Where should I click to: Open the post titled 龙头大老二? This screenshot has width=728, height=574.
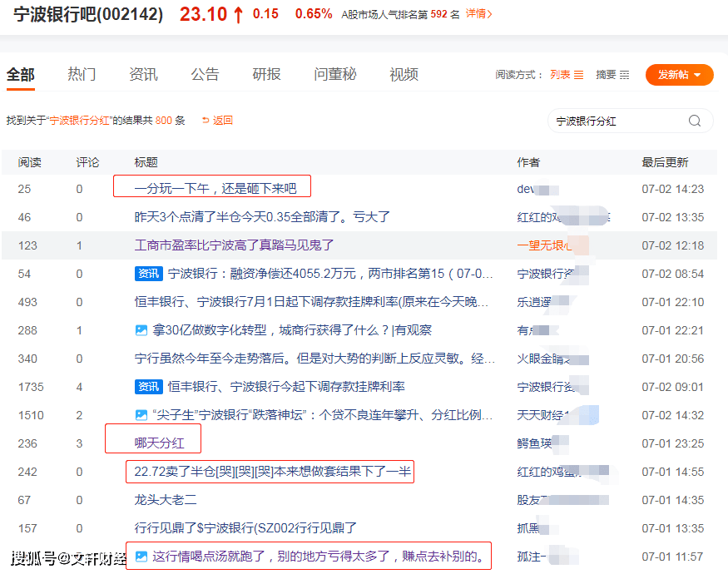[x=166, y=500]
